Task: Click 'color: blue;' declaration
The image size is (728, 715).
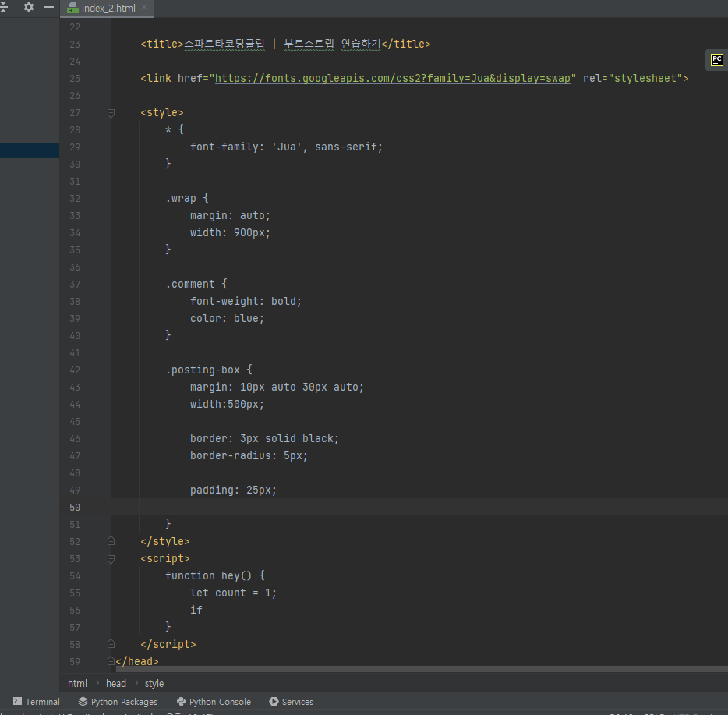Action: pyautogui.click(x=227, y=319)
